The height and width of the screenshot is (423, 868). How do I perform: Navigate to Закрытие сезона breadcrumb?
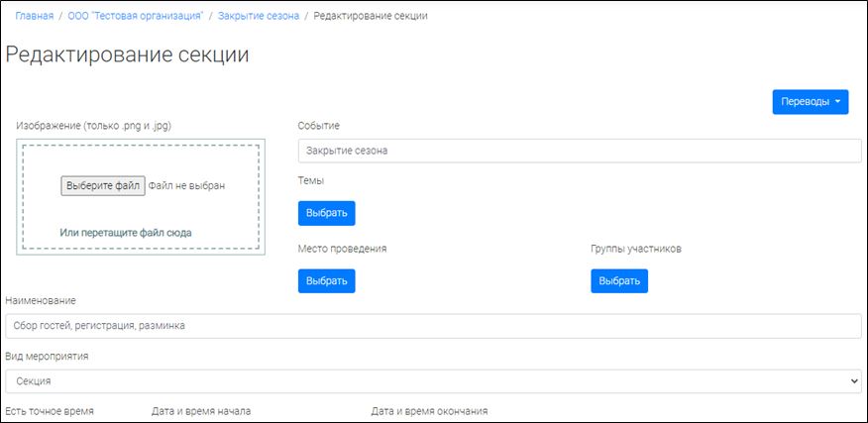tap(259, 17)
